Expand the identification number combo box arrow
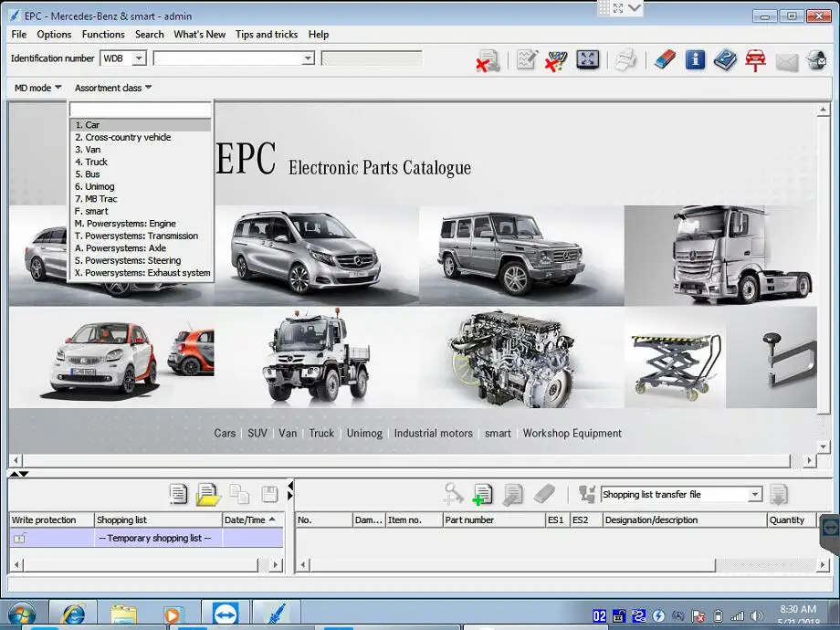Screen dimensions: 840x630 pyautogui.click(x=308, y=58)
